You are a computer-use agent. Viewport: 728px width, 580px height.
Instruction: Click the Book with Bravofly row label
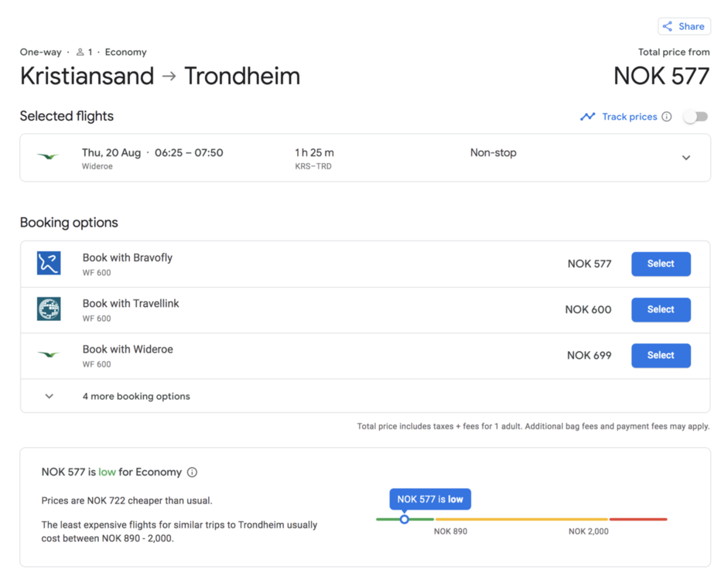point(128,258)
